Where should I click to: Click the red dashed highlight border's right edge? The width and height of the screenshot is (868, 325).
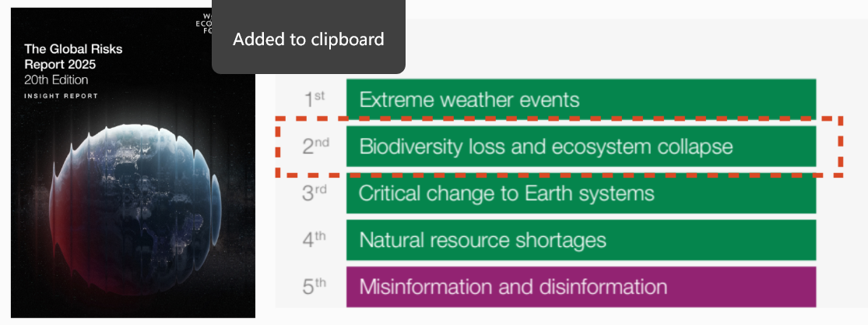point(840,147)
